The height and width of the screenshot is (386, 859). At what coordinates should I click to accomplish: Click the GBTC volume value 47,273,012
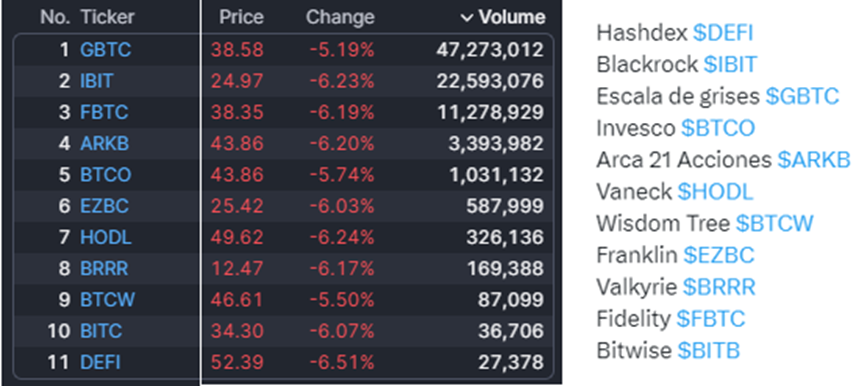click(x=490, y=50)
